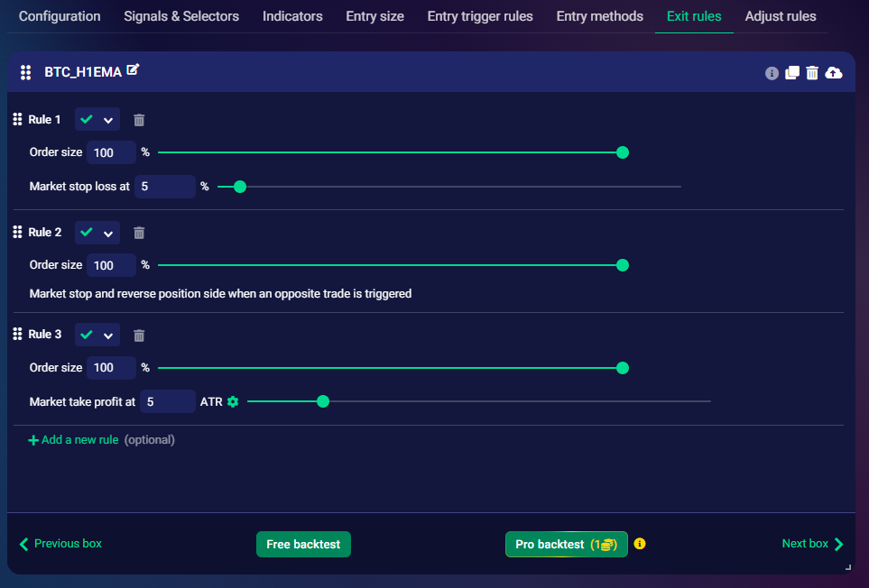
Task: Click the ATR unit label
Action: [x=211, y=402]
